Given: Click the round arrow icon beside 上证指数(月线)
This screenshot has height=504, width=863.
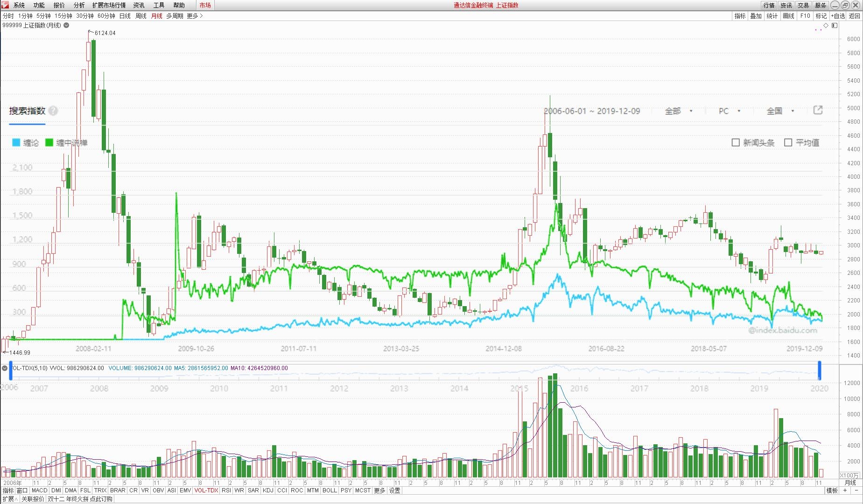Looking at the screenshot, I should 66,26.
